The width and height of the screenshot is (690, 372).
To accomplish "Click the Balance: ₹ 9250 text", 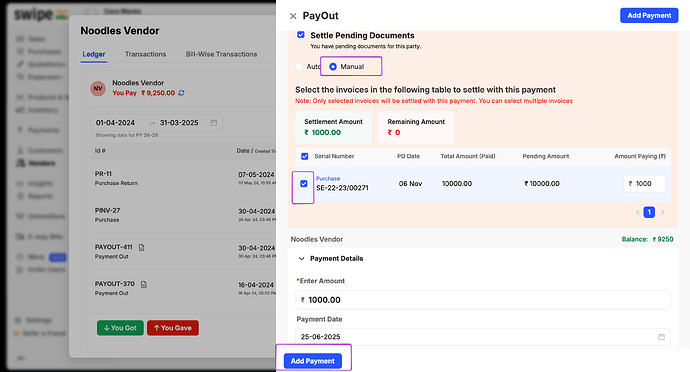I will tap(647, 239).
